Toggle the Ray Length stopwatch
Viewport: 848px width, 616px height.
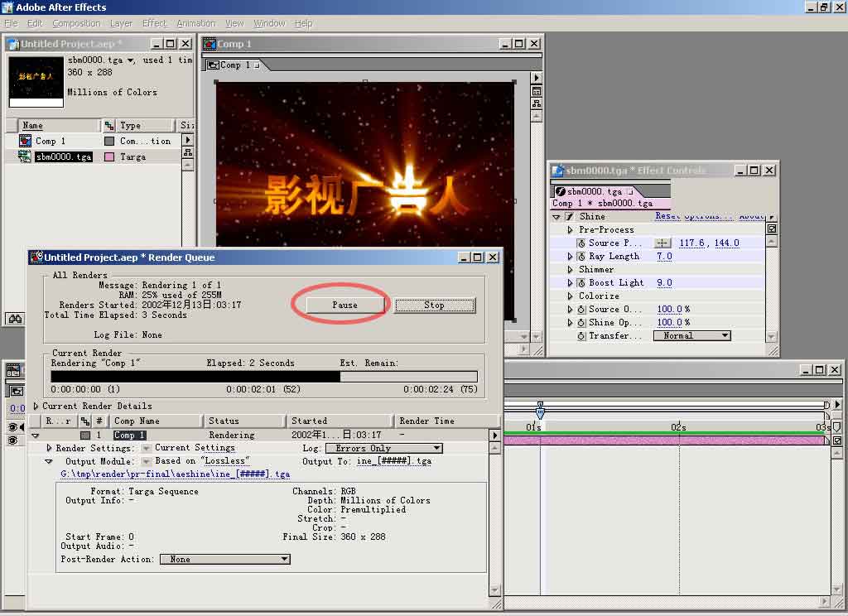[581, 257]
